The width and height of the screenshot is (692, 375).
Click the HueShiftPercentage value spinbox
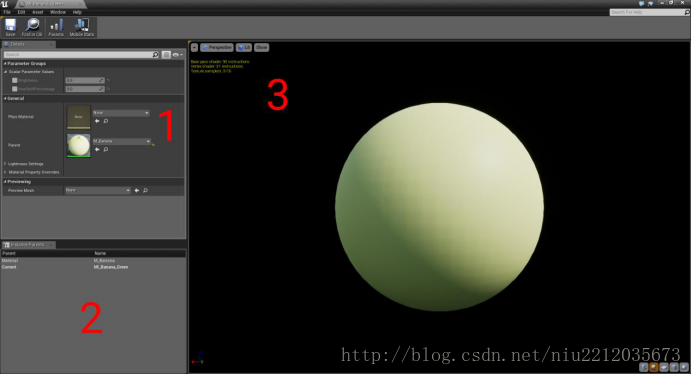[x=85, y=89]
